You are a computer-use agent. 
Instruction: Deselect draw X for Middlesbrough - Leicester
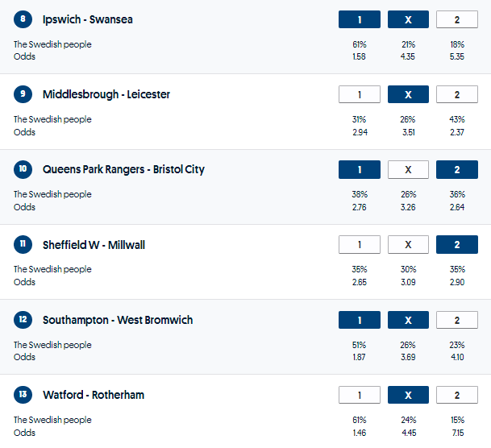[x=408, y=95]
